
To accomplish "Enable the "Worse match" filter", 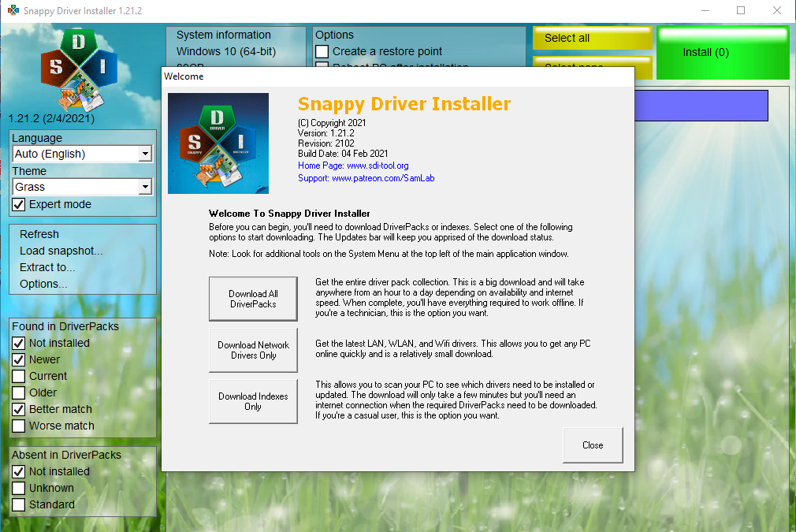I will (x=17, y=426).
